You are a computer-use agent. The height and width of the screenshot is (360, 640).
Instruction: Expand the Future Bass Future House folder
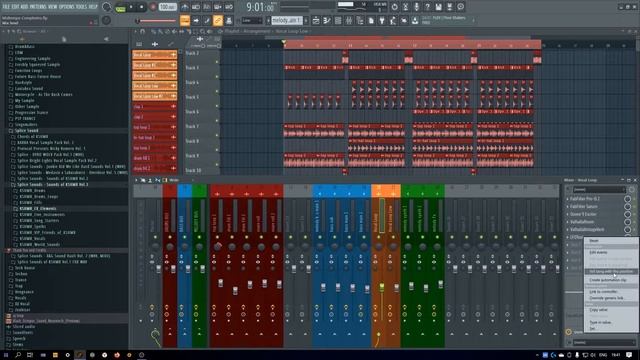click(x=38, y=76)
